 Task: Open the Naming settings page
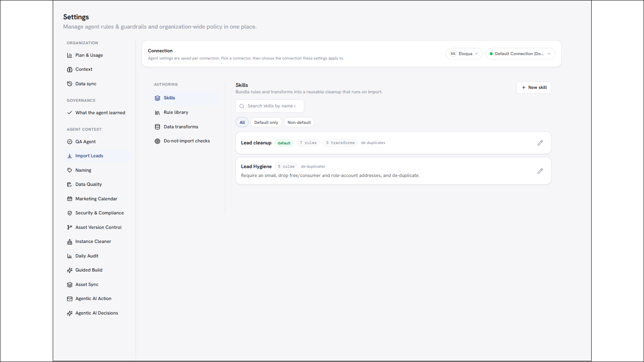[98, 170]
